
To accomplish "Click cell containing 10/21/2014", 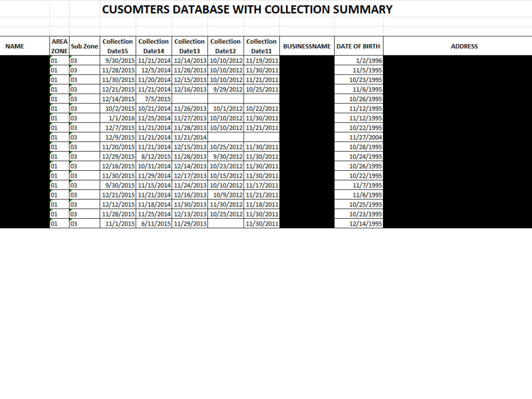I will (154, 109).
